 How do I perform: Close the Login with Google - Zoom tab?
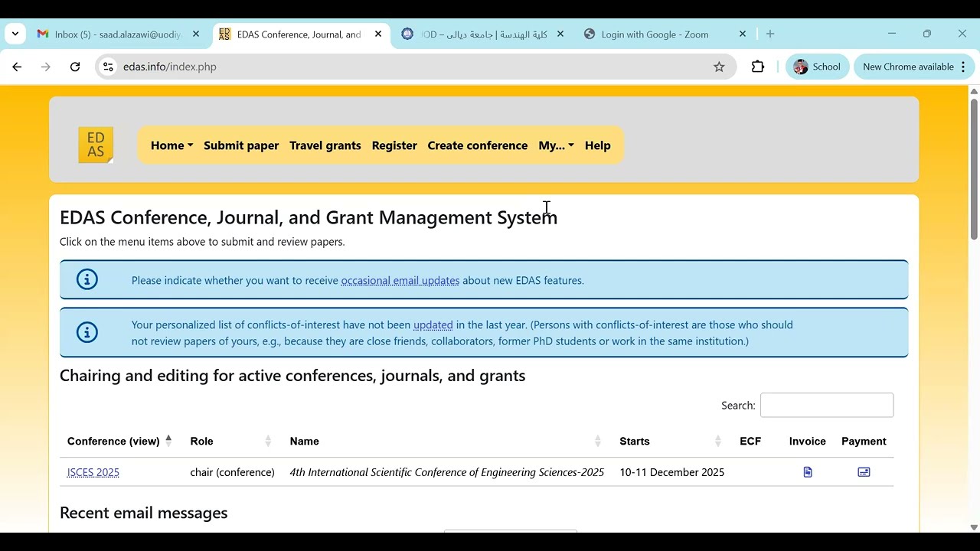743,34
